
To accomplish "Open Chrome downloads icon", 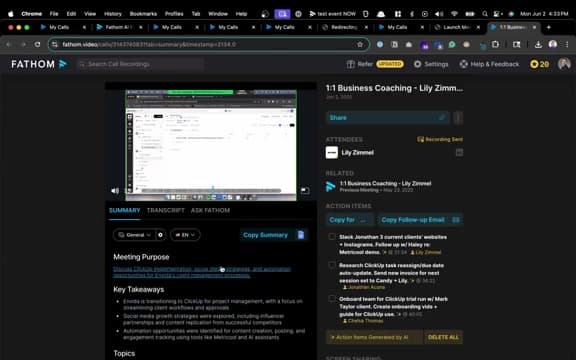I will point(538,44).
